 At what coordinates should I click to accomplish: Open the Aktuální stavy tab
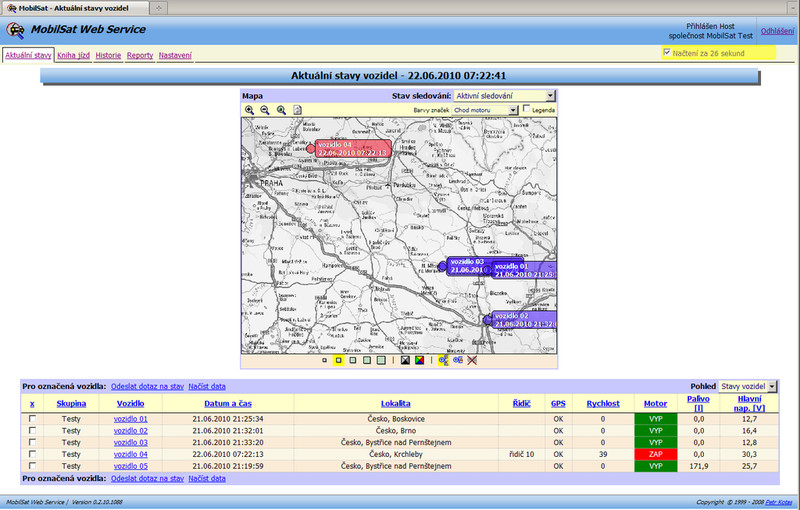tap(29, 55)
